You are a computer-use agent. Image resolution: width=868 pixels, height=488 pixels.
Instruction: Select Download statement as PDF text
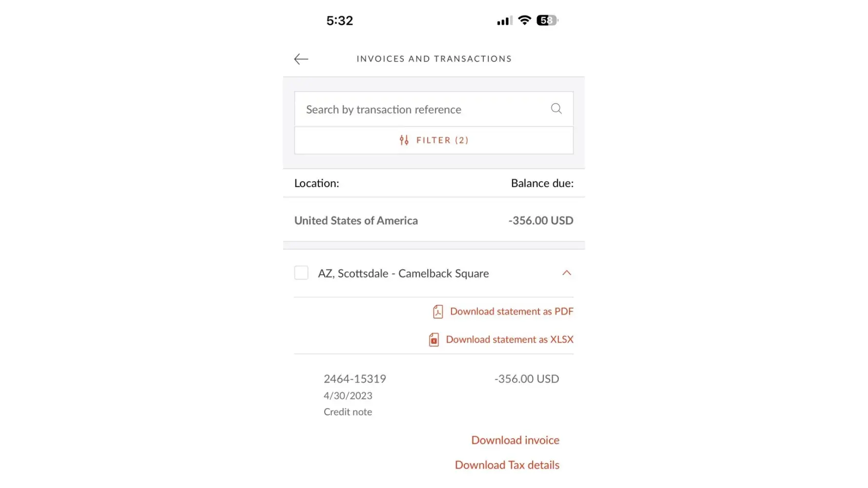coord(511,311)
